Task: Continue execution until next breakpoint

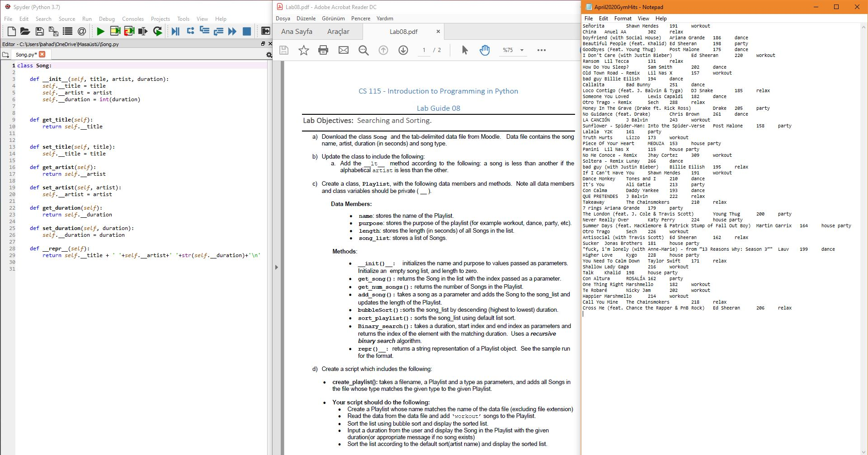Action: click(232, 31)
